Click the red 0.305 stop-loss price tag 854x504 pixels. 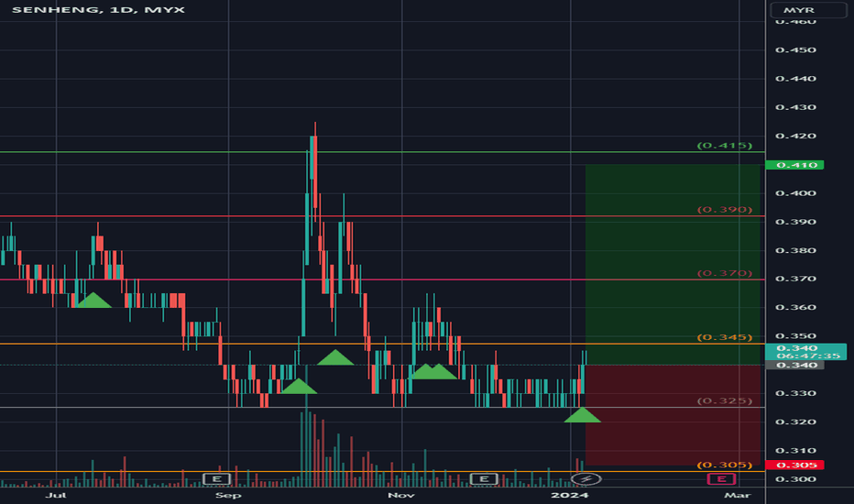(x=794, y=465)
